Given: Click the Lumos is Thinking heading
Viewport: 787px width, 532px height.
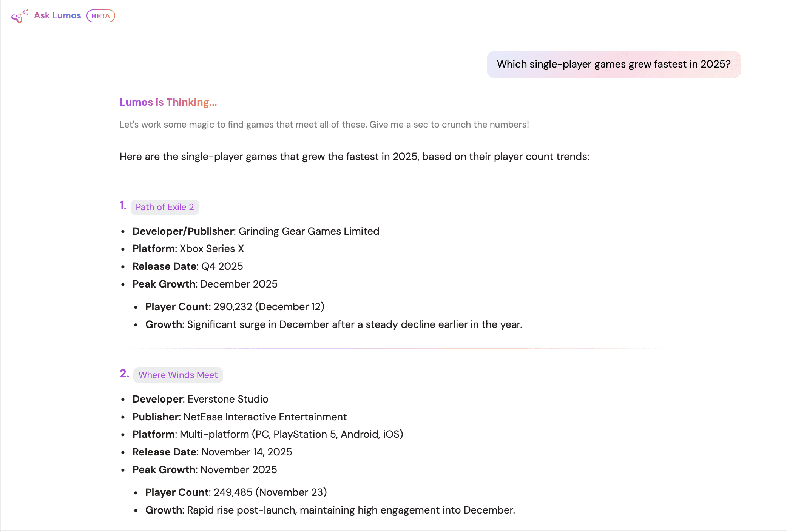Looking at the screenshot, I should (168, 102).
